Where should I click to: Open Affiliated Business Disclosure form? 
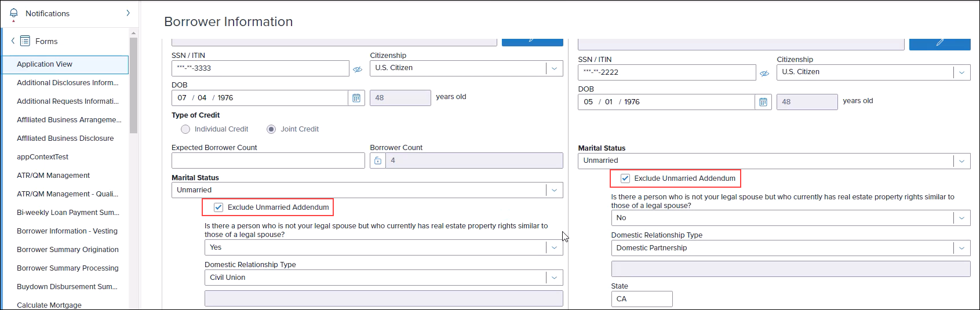click(65, 138)
